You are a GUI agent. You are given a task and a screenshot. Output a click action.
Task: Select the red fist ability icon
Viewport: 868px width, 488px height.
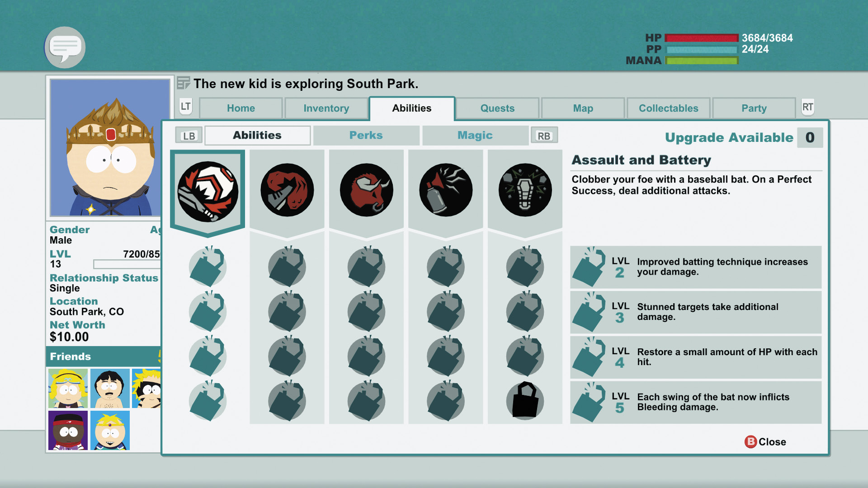287,190
